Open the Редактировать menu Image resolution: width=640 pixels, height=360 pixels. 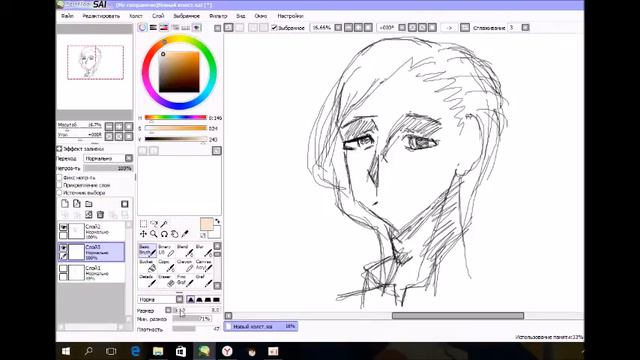pyautogui.click(x=101, y=16)
